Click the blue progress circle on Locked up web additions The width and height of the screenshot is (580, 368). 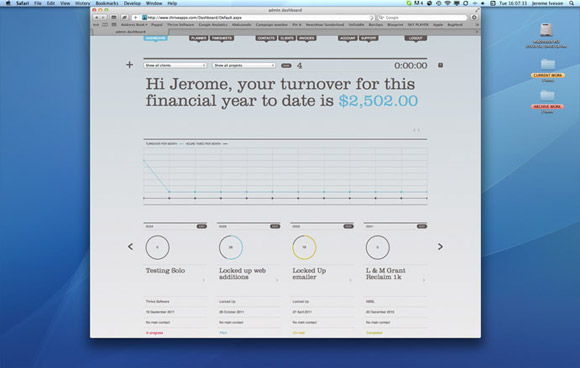pos(231,247)
